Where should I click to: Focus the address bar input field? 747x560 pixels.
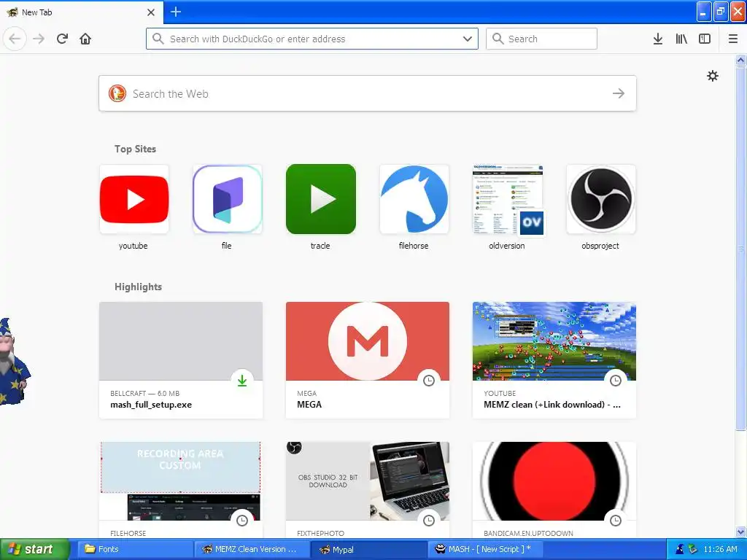tap(312, 39)
